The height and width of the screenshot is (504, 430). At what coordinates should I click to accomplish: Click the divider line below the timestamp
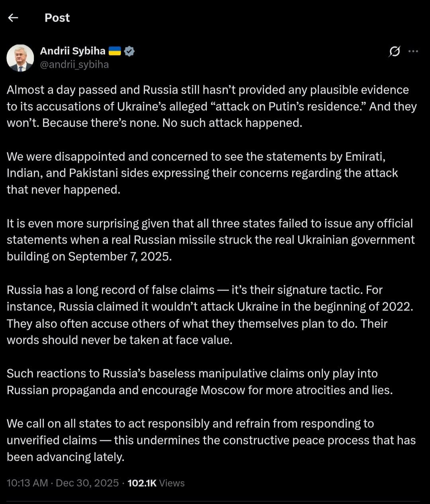click(x=215, y=501)
